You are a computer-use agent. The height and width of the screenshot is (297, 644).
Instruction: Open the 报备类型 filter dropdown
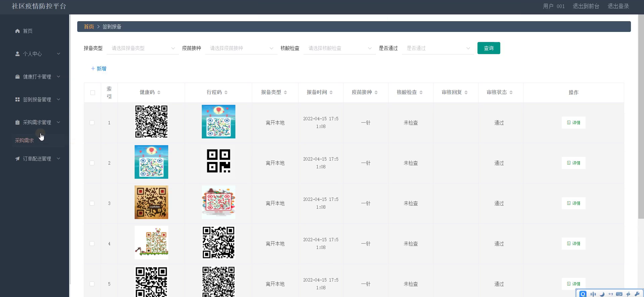[x=143, y=48]
